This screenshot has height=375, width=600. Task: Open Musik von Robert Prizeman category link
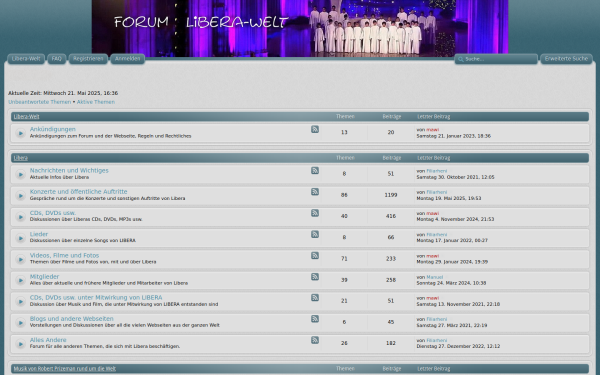point(65,369)
